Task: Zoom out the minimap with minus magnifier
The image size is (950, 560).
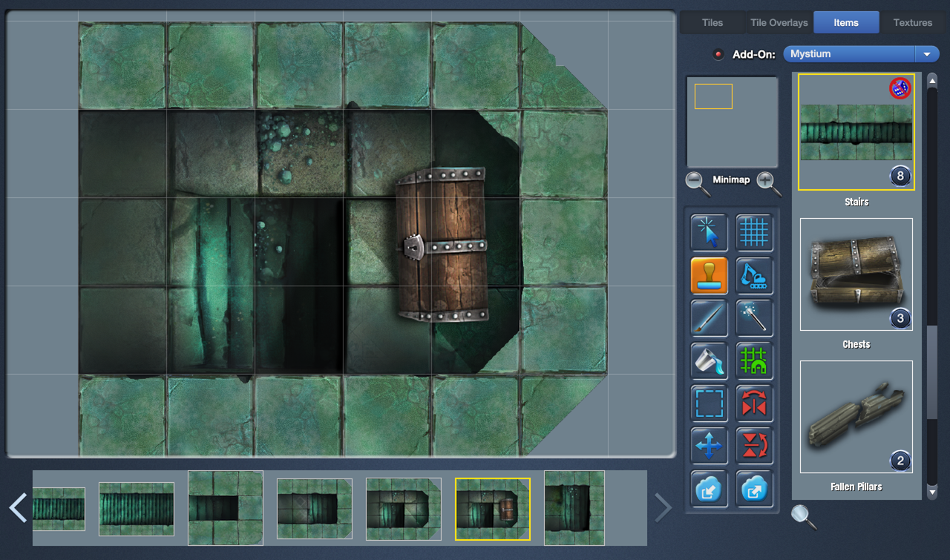Action: point(697,182)
